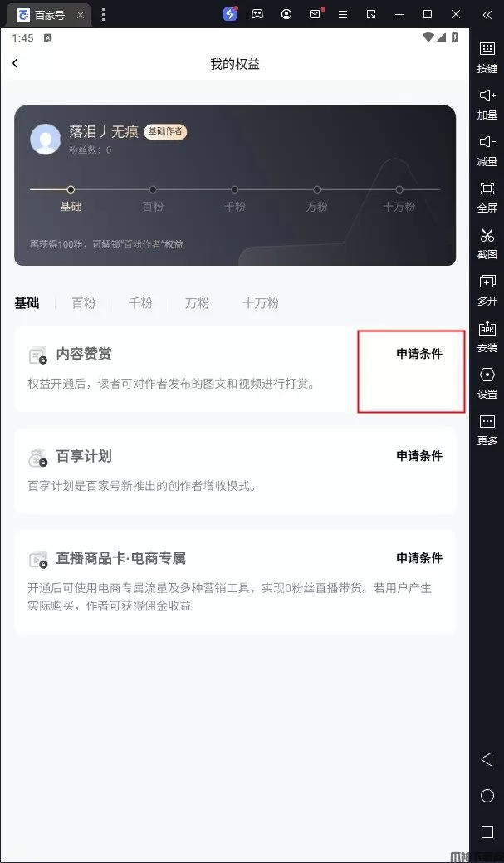Screen dimensions: 504x863
Task: Decrease volume with 减量 icon
Action: tap(487, 150)
